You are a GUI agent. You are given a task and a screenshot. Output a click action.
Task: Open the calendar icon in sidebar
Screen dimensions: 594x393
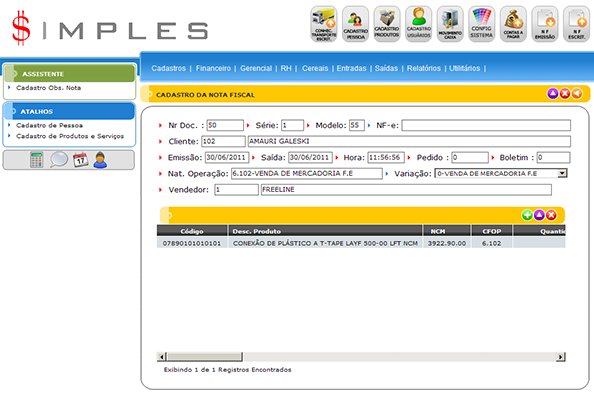pyautogui.click(x=80, y=160)
